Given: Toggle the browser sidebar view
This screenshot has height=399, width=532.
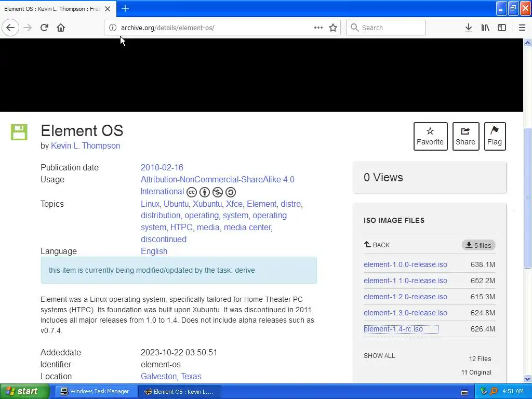Looking at the screenshot, I should click(502, 28).
